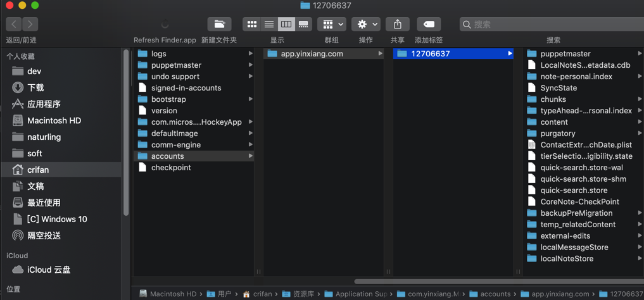Focus the search field
Screen dimensions: 644x300
click(x=552, y=24)
